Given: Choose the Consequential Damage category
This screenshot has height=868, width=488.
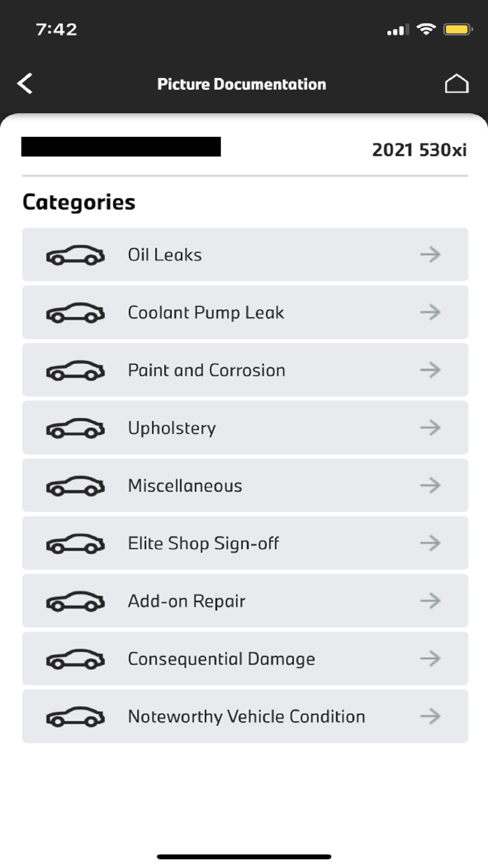Looking at the screenshot, I should pos(245,659).
